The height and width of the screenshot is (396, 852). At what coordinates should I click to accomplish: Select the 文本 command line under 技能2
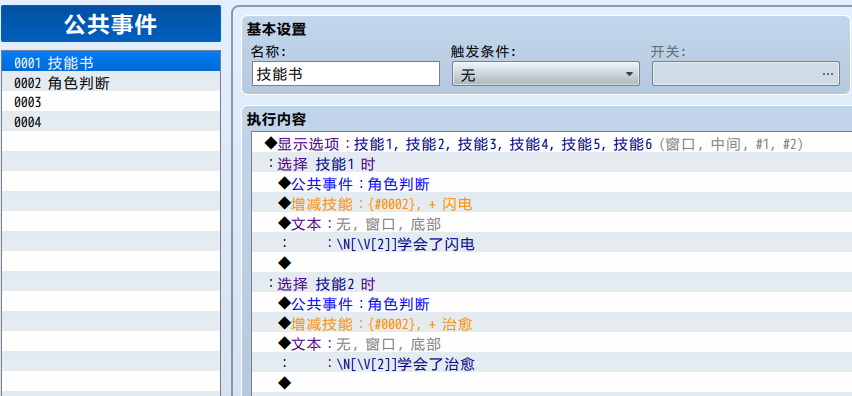click(x=552, y=343)
